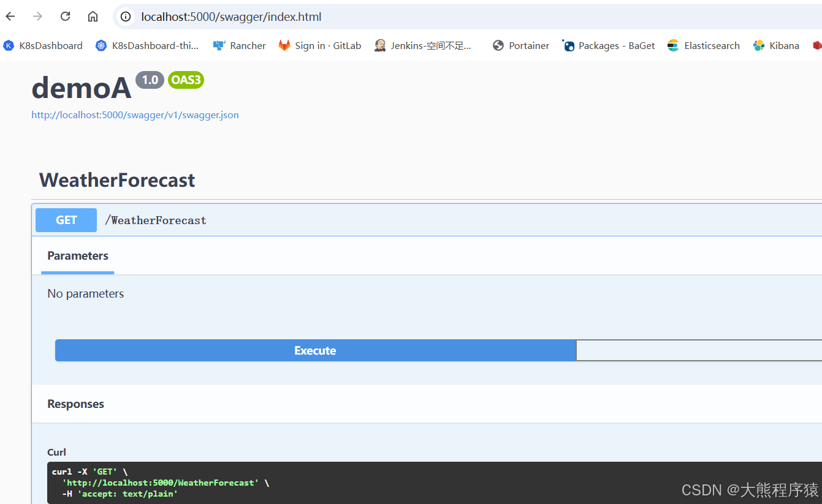Click the forward navigation arrow
Viewport: 822px width, 504px height.
37,17
